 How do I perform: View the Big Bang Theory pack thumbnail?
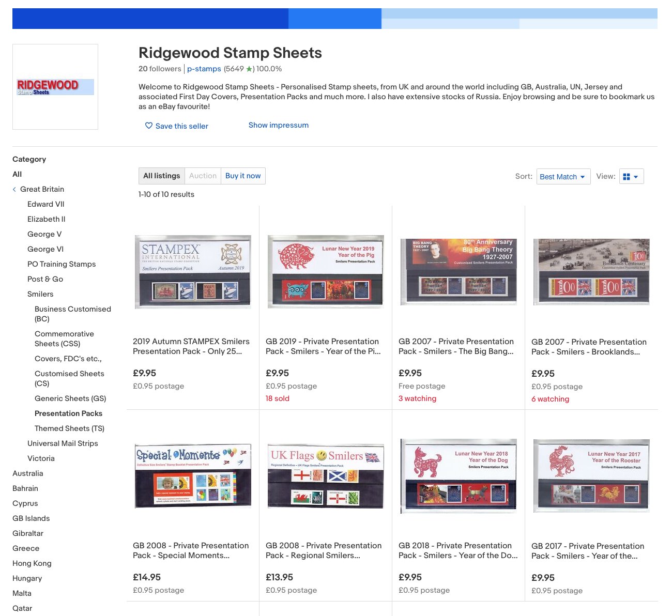click(x=459, y=272)
